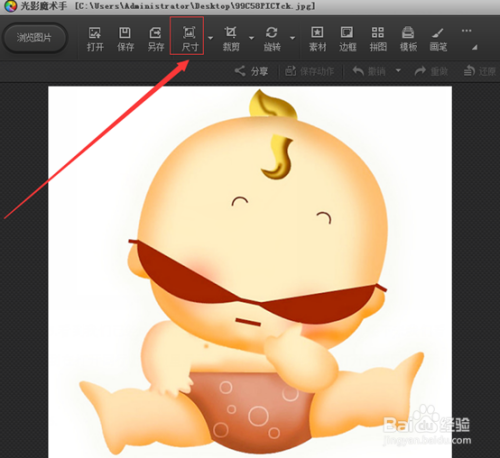Click the 浏览图片 browse button
This screenshot has height=458, width=500.
34,38
